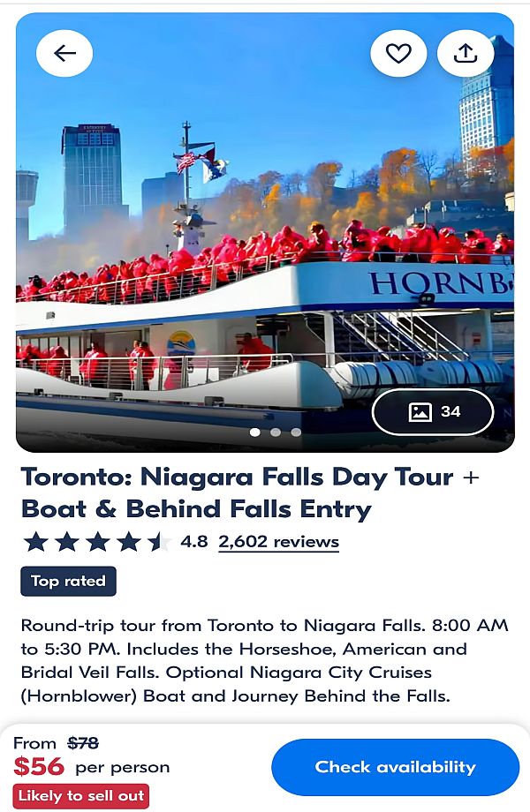Click the Check availability button
530x812 pixels.
[x=396, y=767]
